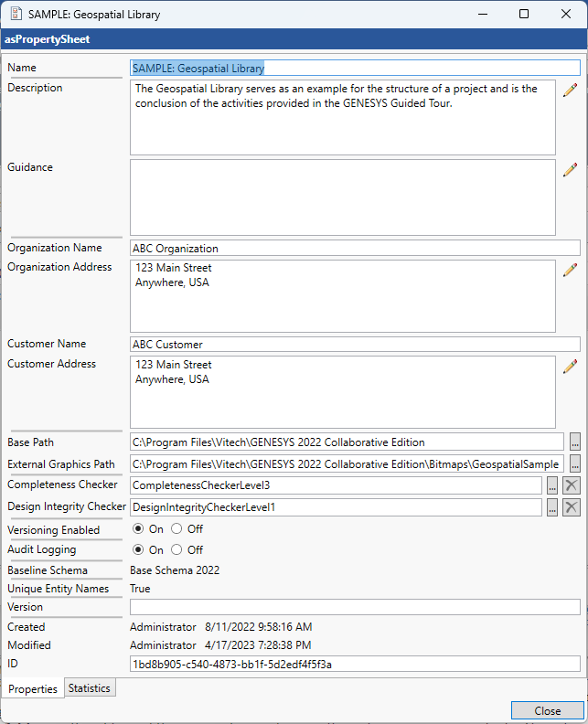Select On for Audit Logging
The height and width of the screenshot is (724, 588).
(139, 550)
